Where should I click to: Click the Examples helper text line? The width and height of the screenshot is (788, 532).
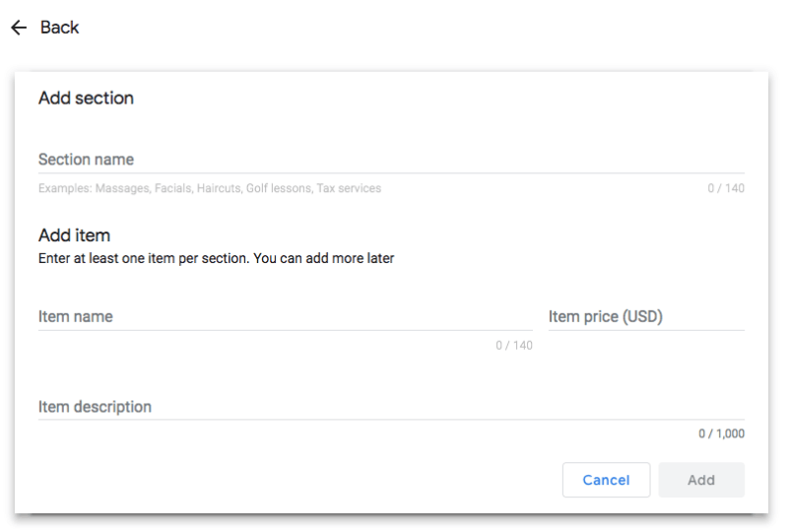coord(210,188)
